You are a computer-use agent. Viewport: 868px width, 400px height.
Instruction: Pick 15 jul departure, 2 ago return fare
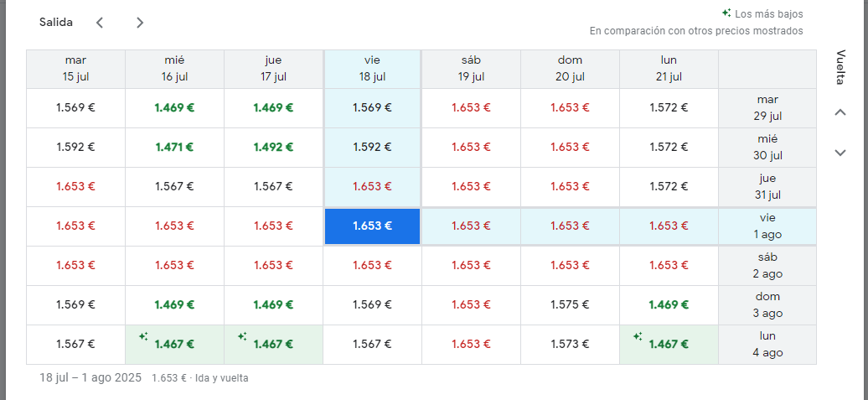(76, 265)
